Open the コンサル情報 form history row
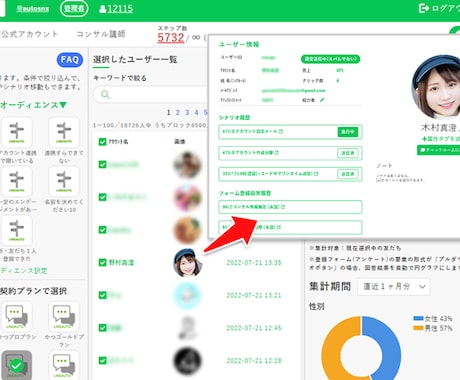The image size is (460, 380). [290, 207]
